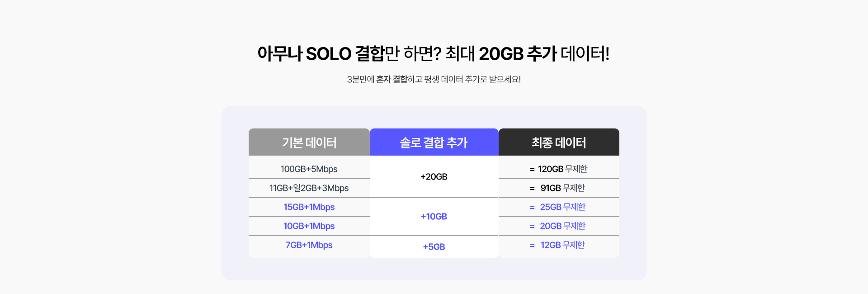The height and width of the screenshot is (294, 868).
Task: Select the 120GB 무제한 result
Action: tap(562, 169)
